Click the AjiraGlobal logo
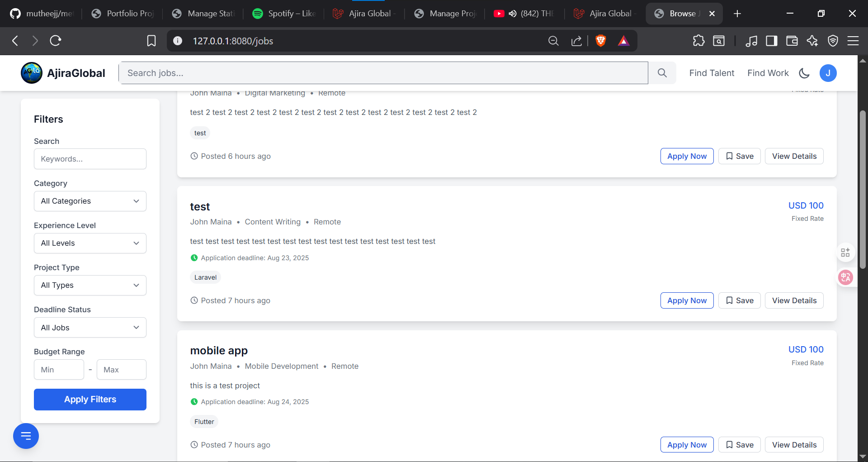Viewport: 868px width, 462px height. click(x=63, y=73)
